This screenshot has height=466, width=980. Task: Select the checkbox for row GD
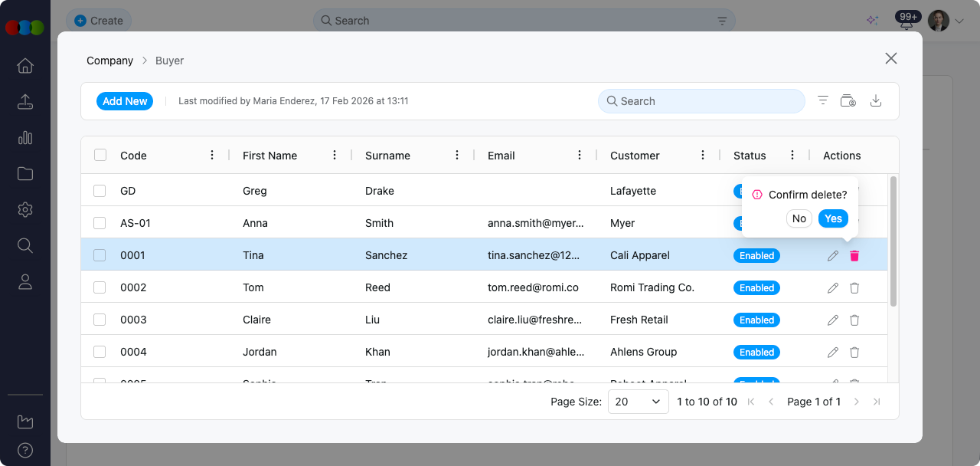pos(100,191)
